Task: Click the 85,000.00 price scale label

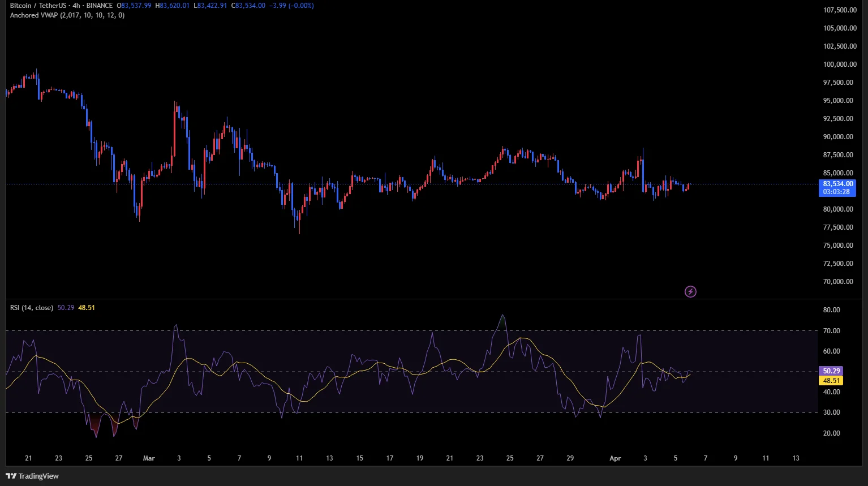Action: (838, 173)
